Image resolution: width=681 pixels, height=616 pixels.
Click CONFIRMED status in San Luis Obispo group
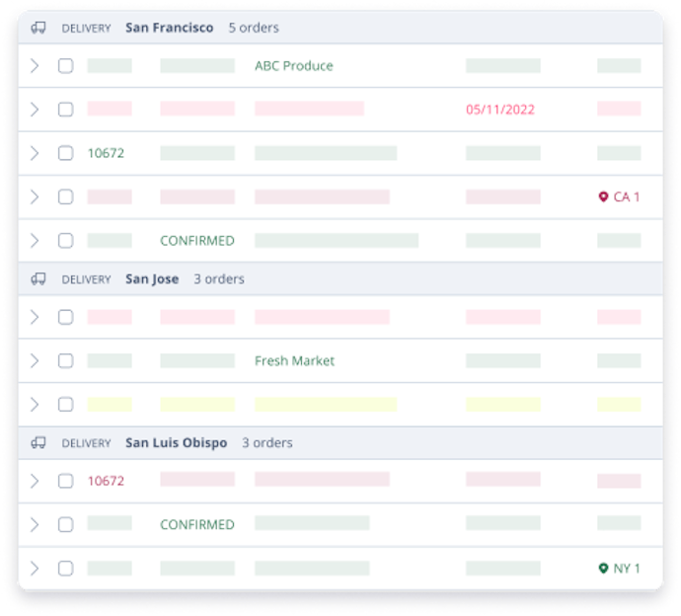[197, 525]
